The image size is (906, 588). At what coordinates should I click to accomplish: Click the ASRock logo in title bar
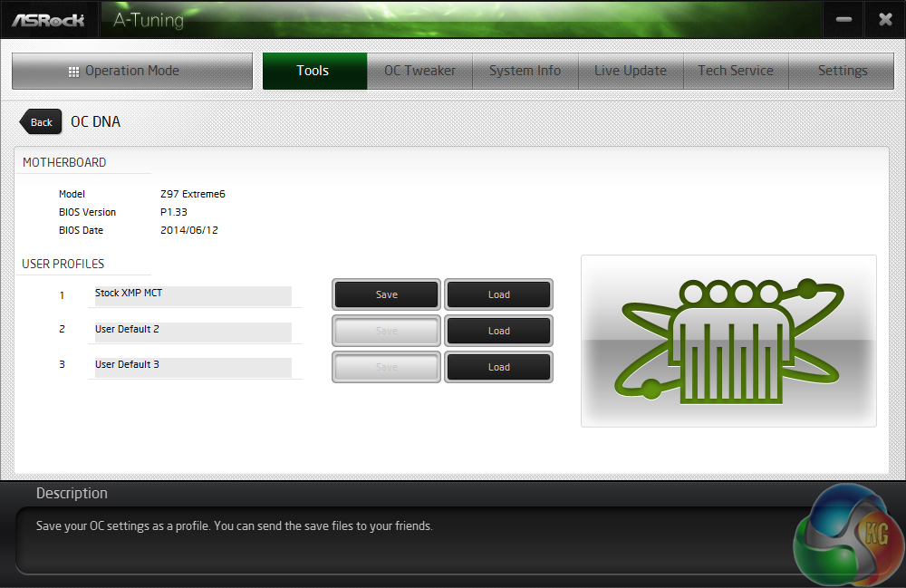click(49, 20)
